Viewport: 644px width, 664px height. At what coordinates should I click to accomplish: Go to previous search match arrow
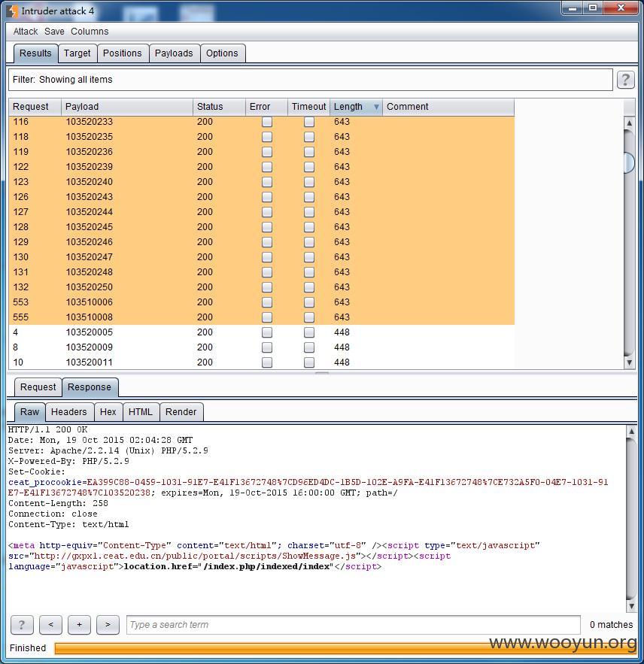point(51,625)
